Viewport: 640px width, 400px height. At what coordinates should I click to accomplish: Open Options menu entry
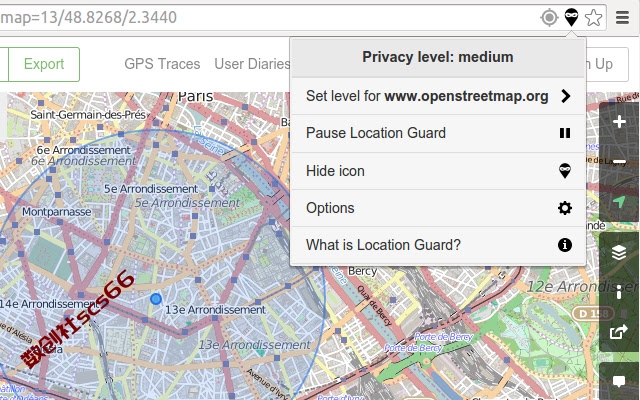438,208
